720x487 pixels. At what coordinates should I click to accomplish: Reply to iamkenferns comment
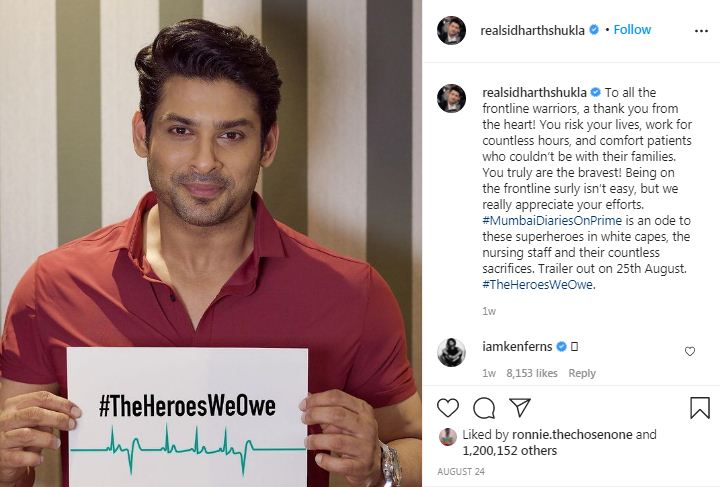(582, 373)
